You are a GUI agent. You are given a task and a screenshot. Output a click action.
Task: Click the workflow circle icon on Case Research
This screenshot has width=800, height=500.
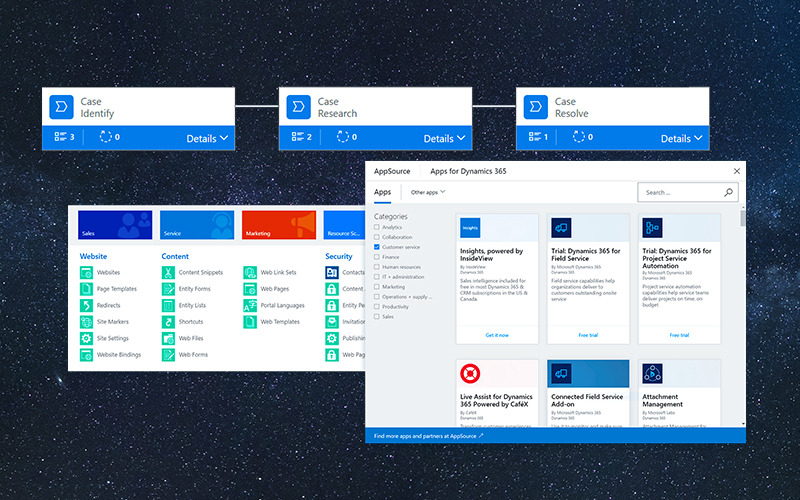coord(343,137)
